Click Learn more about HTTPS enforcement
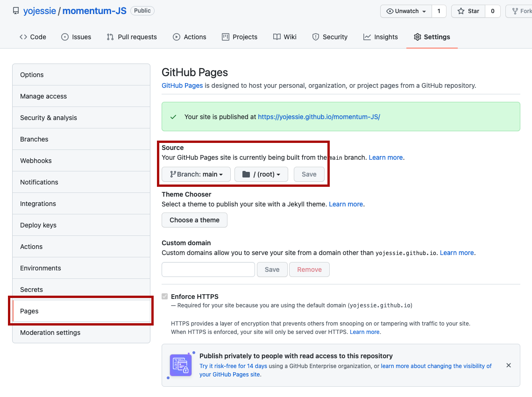 tap(365, 332)
